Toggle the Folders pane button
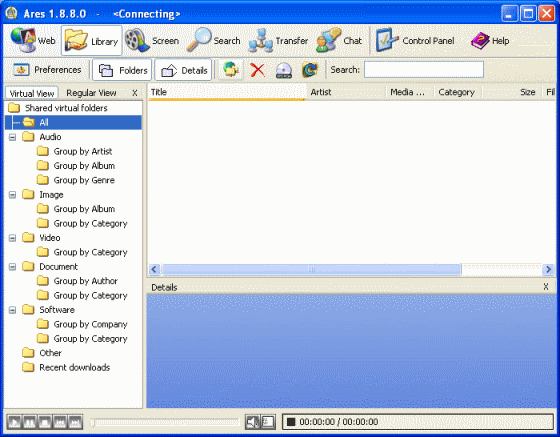Viewport: 560px width, 437px height. click(122, 70)
